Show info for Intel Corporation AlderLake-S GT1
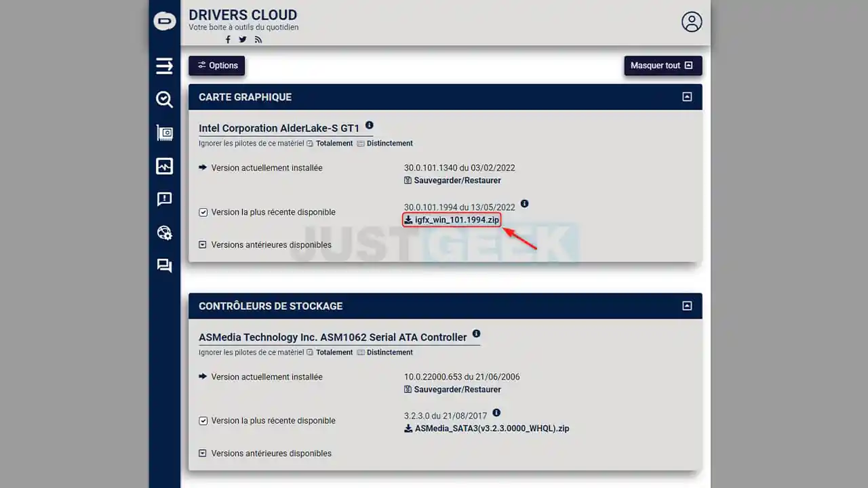Screen dimensions: 868x488 tap(369, 125)
